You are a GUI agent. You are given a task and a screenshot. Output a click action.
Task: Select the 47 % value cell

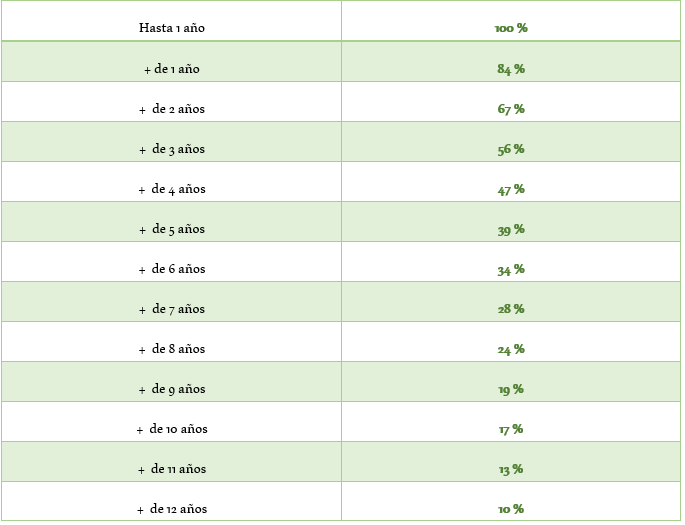tap(510, 189)
